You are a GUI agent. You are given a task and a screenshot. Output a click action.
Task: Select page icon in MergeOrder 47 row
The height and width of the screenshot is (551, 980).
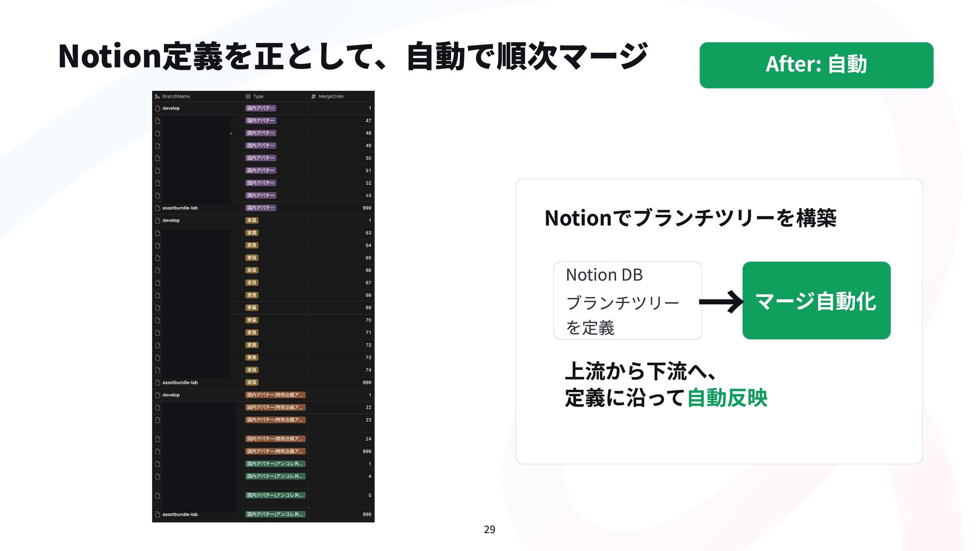point(158,121)
